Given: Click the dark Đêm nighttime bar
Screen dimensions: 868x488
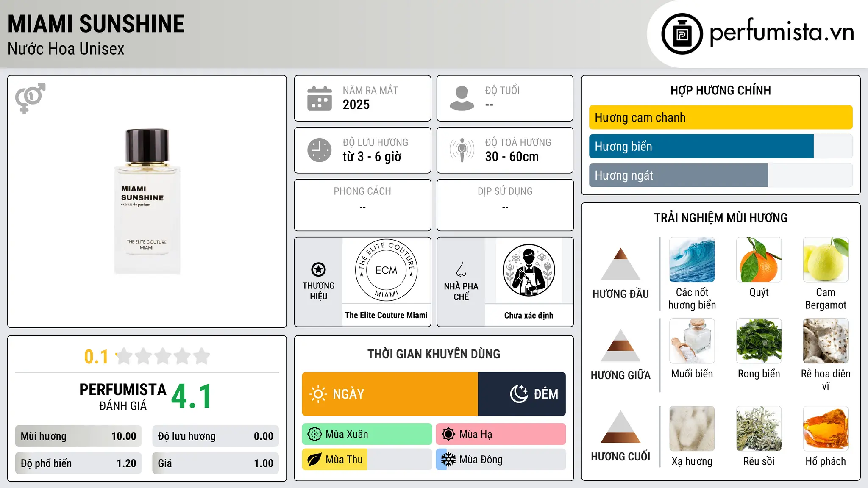Looking at the screenshot, I should pos(522,394).
